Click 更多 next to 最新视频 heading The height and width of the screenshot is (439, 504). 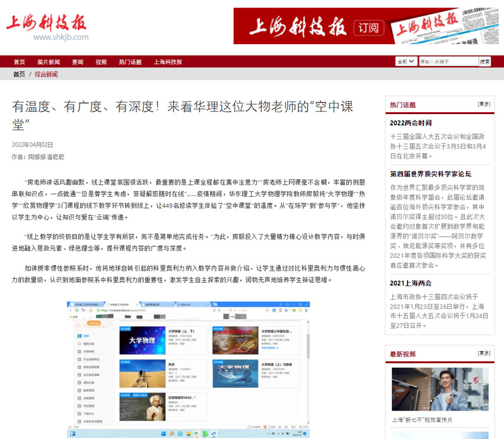tap(484, 353)
